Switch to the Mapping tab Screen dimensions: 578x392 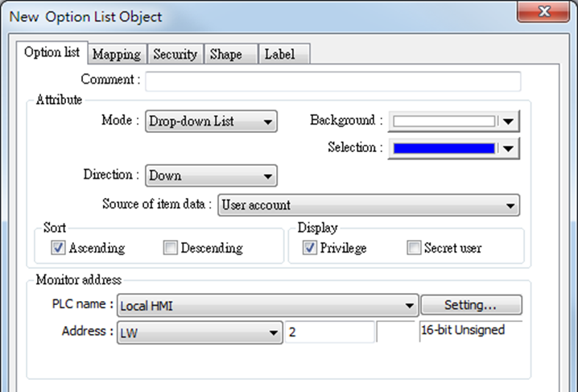(x=118, y=54)
